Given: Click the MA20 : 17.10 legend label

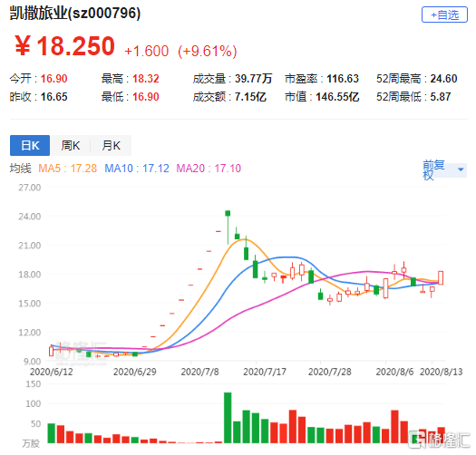Looking at the screenshot, I should coord(209,169).
